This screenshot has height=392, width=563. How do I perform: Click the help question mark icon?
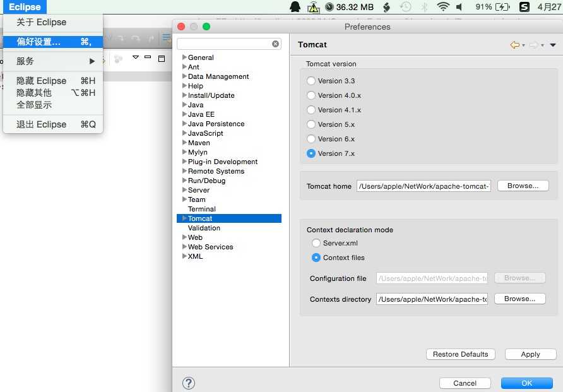coord(189,383)
